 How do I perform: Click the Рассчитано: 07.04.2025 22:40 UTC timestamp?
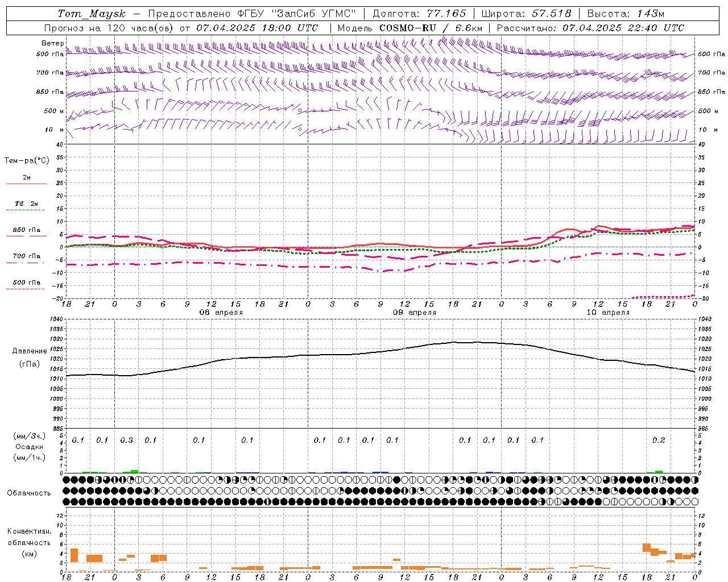point(590,28)
